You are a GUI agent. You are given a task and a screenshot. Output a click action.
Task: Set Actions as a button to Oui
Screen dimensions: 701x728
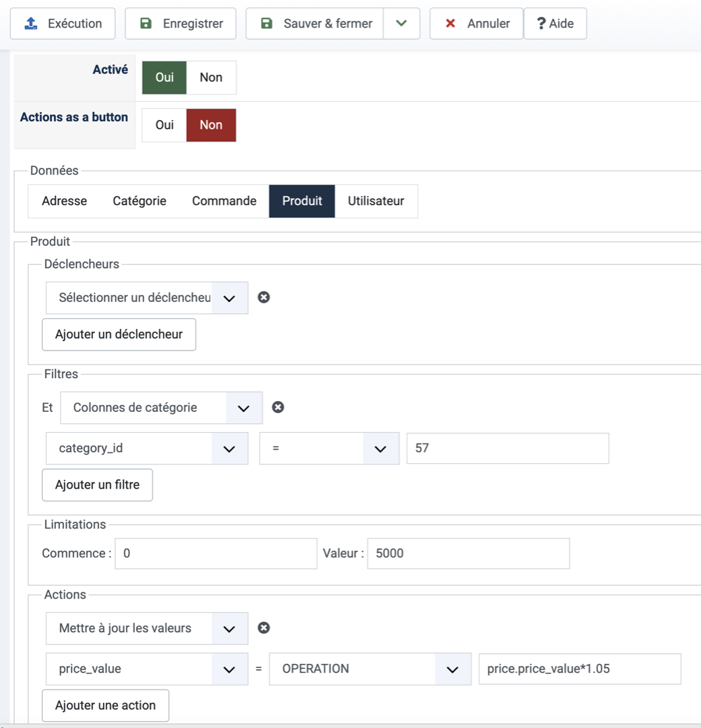[164, 125]
